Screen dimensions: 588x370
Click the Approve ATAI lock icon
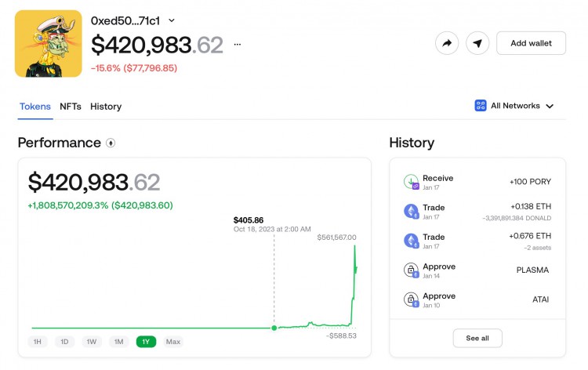pyautogui.click(x=411, y=299)
